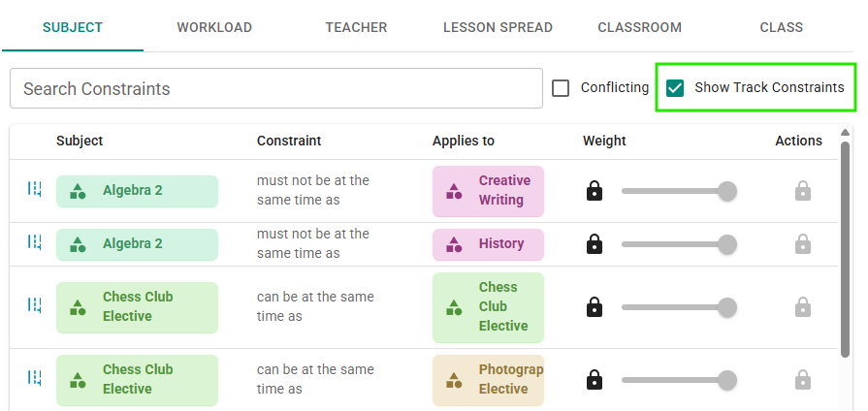Switch to the Workload tab
The height and width of the screenshot is (411, 868).
(x=214, y=27)
